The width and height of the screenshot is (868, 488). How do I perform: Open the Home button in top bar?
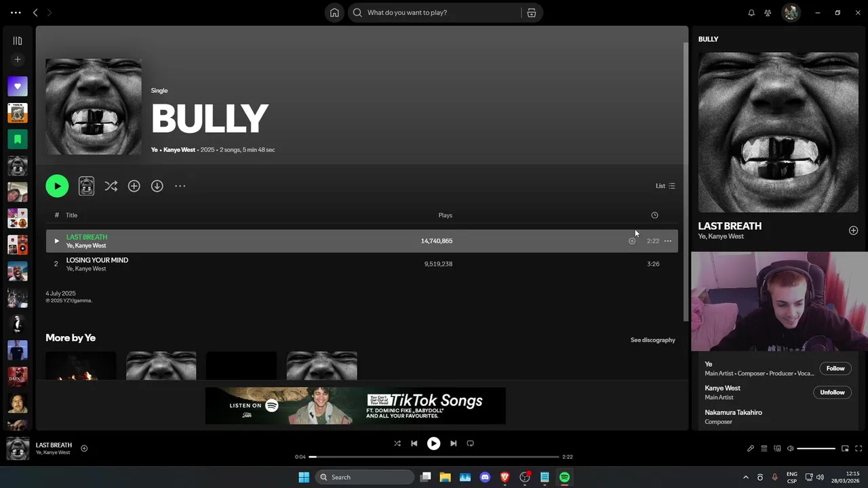pyautogui.click(x=334, y=12)
